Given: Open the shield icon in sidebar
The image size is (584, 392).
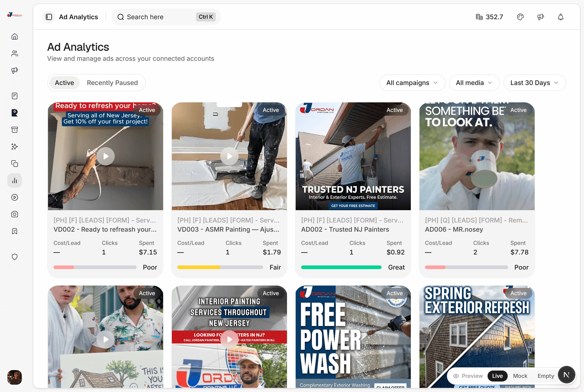Looking at the screenshot, I should (x=14, y=257).
